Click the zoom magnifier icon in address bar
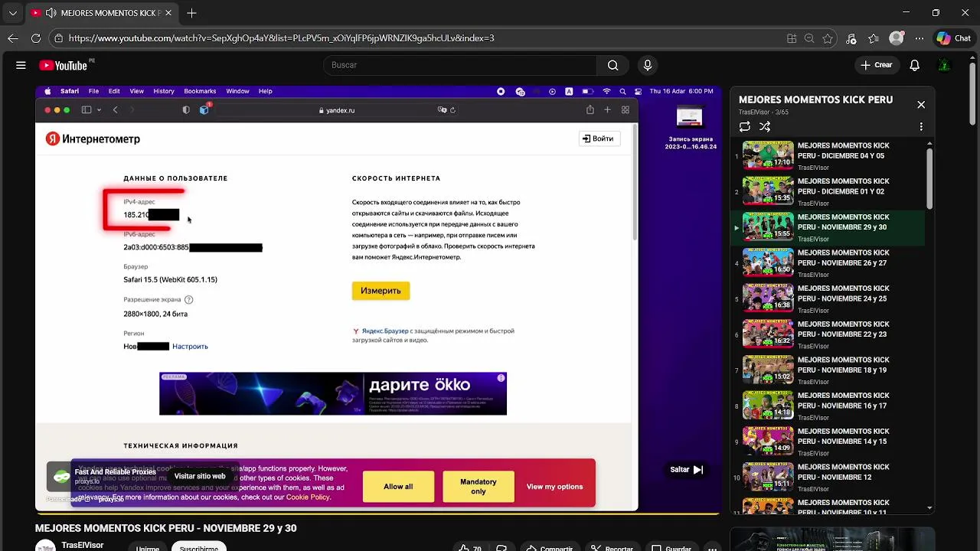Image resolution: width=980 pixels, height=551 pixels. 809,38
